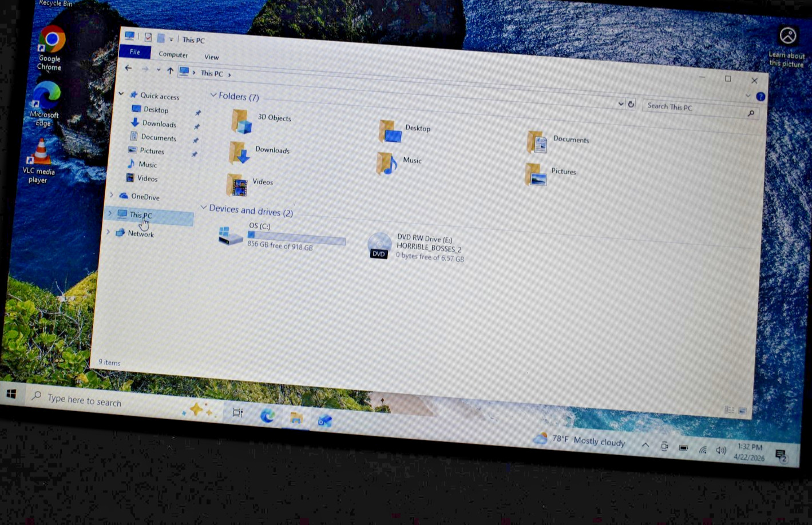Switch to large icons view button
The image size is (812, 525).
742,411
